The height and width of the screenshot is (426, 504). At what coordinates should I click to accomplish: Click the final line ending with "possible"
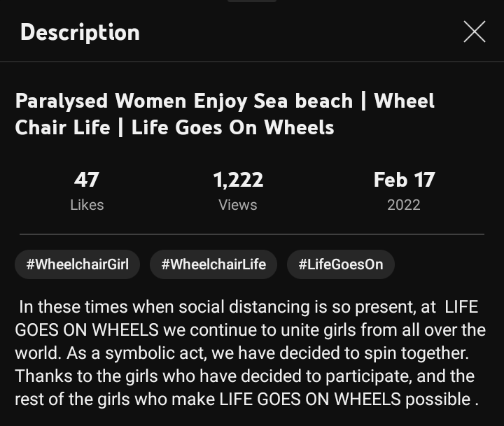coord(246,399)
